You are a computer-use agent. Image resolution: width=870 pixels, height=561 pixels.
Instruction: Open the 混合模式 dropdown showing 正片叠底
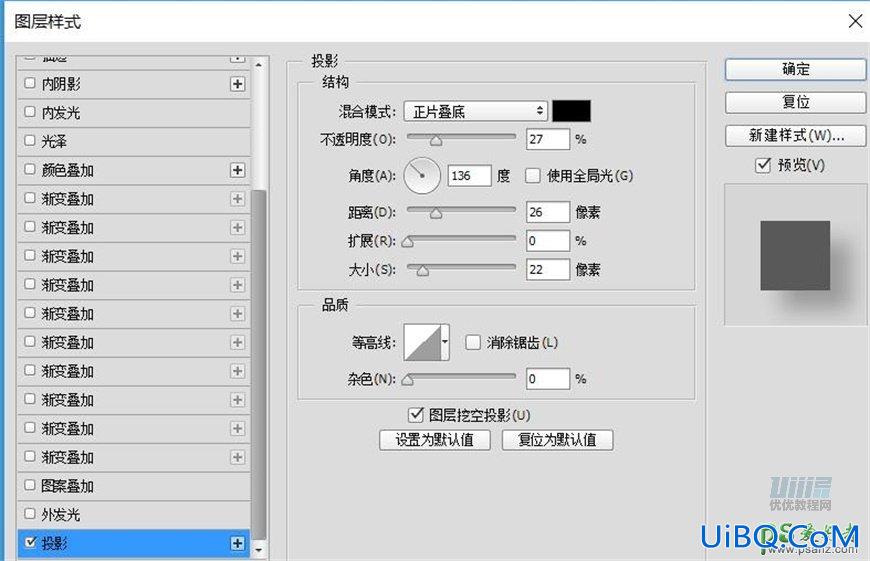[476, 112]
